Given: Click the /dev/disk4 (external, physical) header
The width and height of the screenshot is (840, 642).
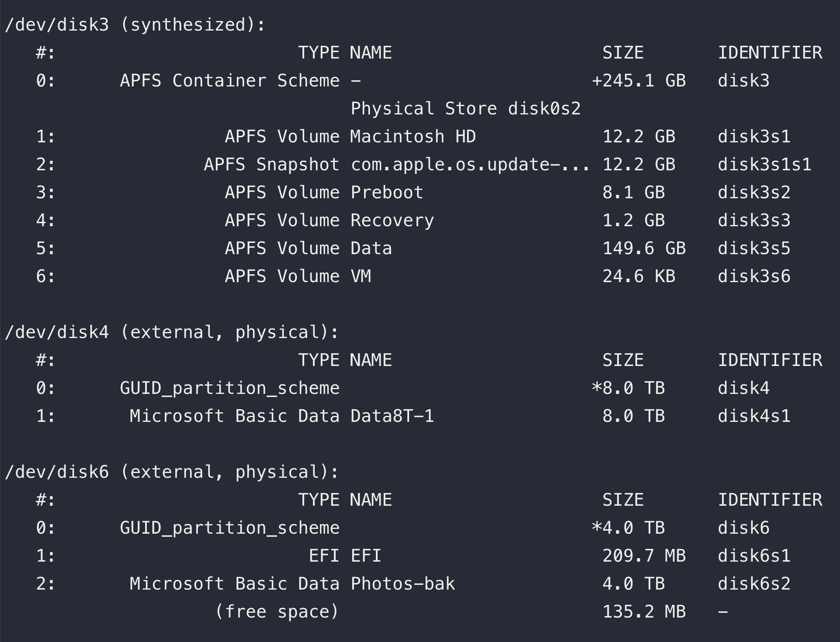Looking at the screenshot, I should click(171, 332).
